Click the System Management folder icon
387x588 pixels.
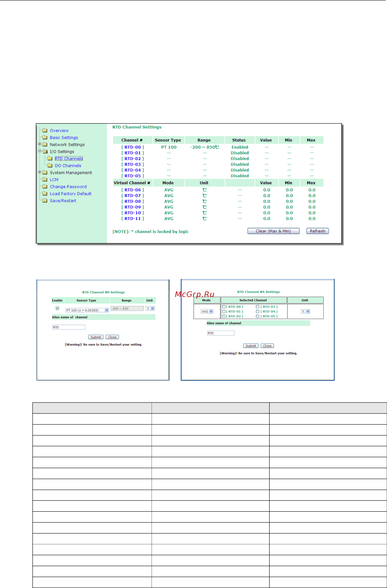45,173
